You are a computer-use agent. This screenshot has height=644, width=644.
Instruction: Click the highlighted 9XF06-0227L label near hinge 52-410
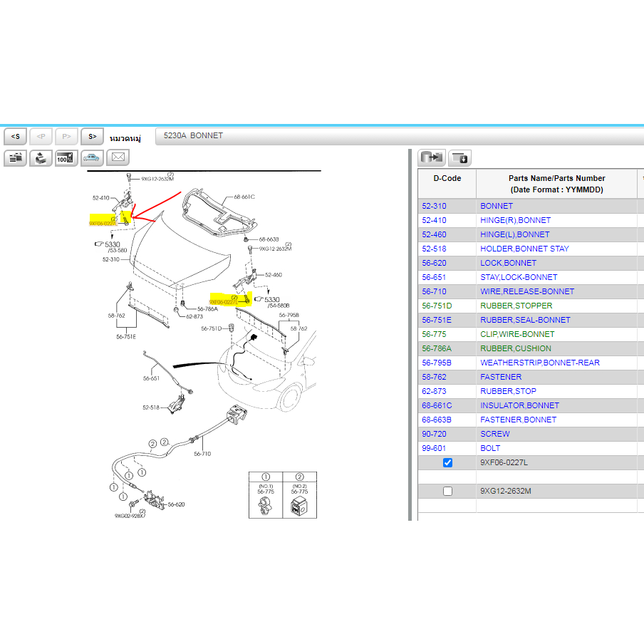[x=103, y=223]
